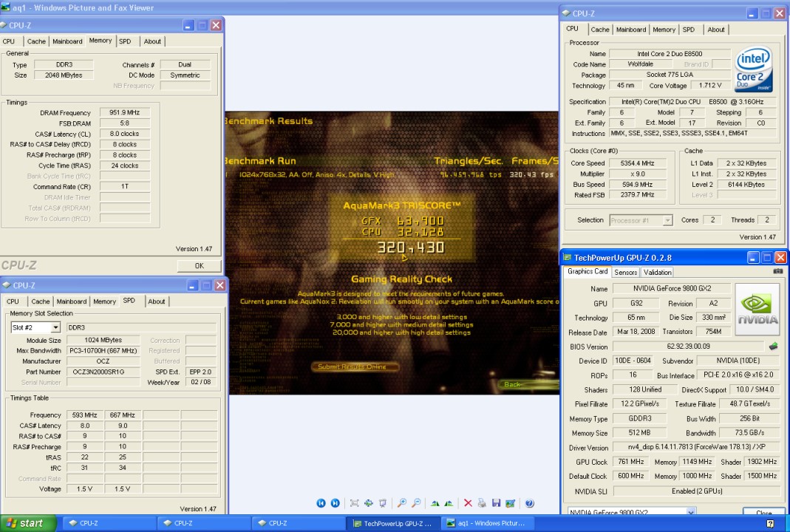Switch to CPU tab in CPU-Z Memory window

pyautogui.click(x=9, y=41)
